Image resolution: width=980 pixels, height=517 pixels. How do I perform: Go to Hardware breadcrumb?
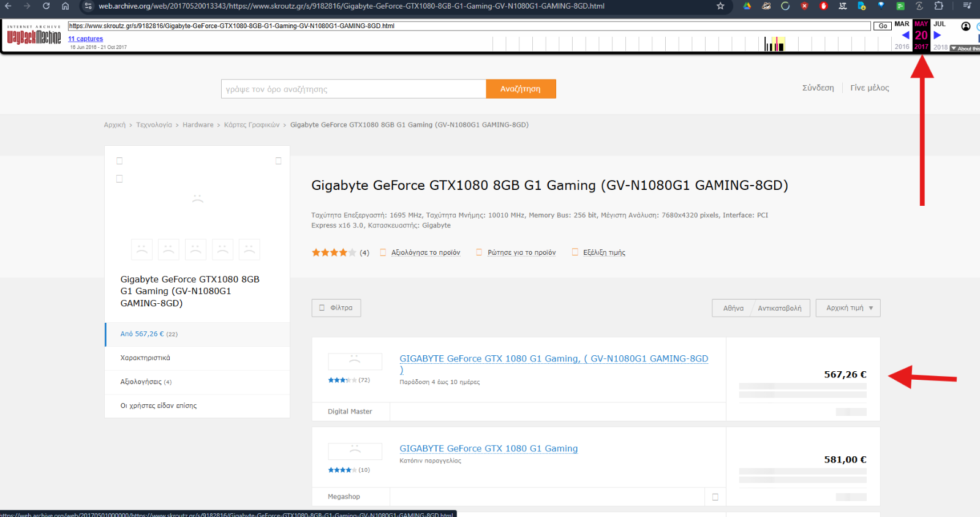[198, 125]
